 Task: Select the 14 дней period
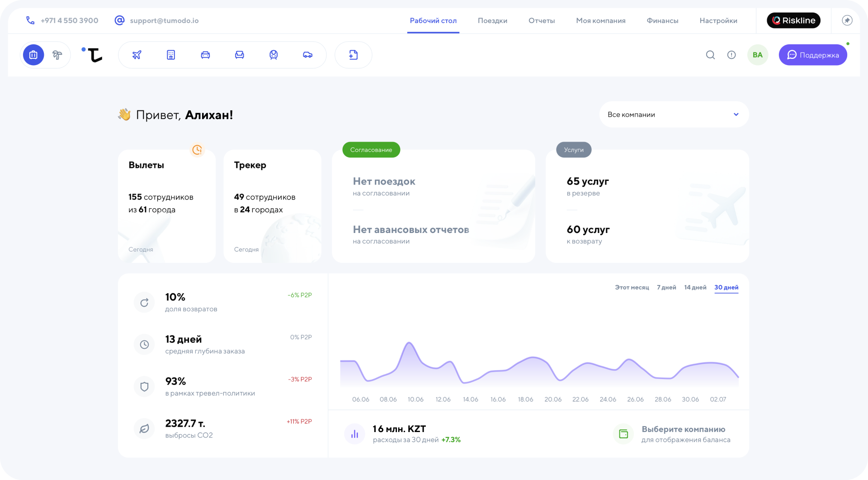click(x=695, y=287)
